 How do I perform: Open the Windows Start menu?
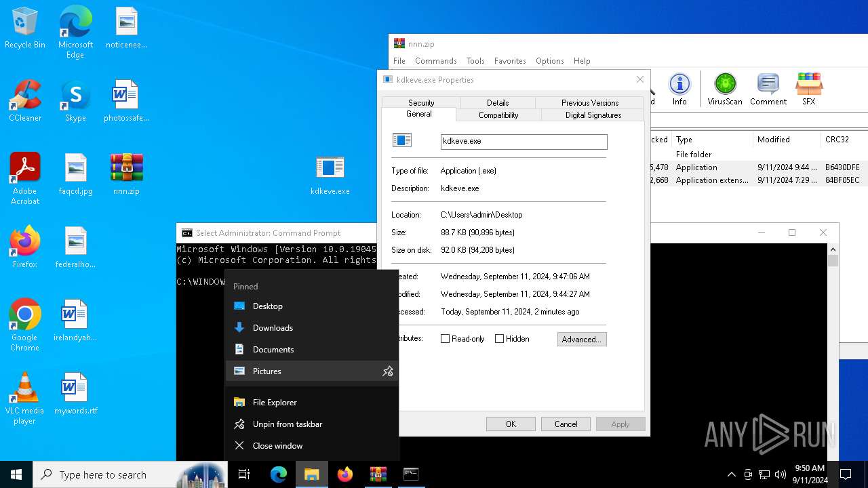click(16, 474)
